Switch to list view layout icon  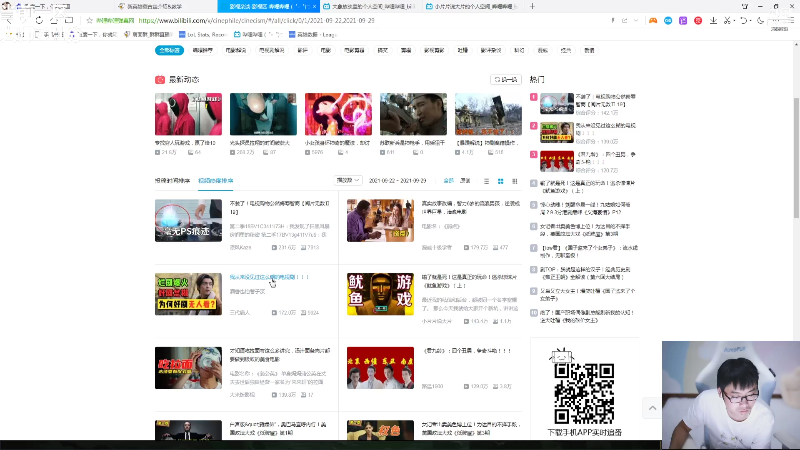pos(486,181)
